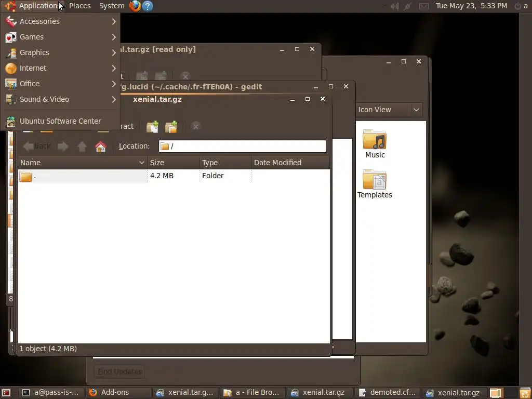Open the System menu

coord(112,6)
